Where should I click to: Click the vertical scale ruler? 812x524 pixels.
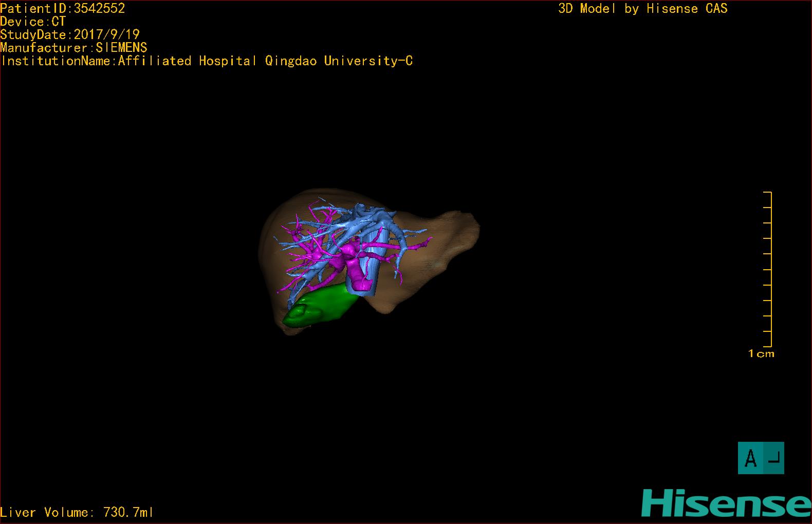[768, 269]
